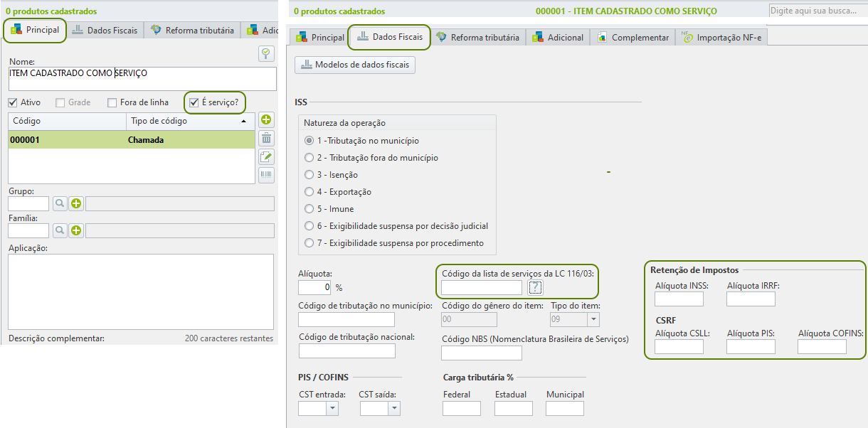868x428 pixels.
Task: Open Principal tab in left panel
Action: click(35, 31)
